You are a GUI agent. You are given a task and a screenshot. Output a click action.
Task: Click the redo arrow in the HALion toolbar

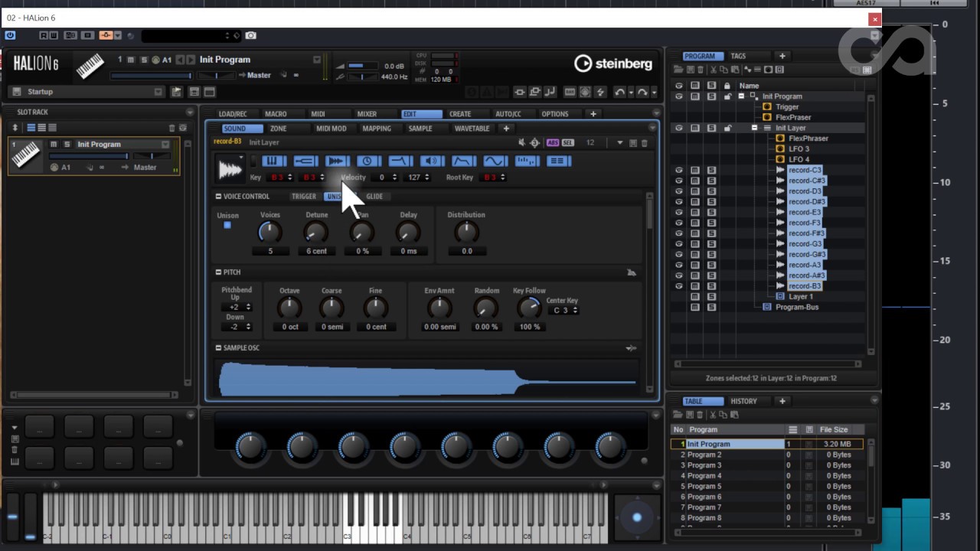[642, 92]
